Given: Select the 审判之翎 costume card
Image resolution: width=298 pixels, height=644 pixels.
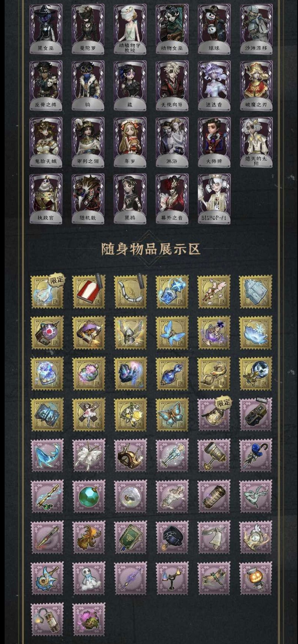Looking at the screenshot, I should [x=88, y=143].
